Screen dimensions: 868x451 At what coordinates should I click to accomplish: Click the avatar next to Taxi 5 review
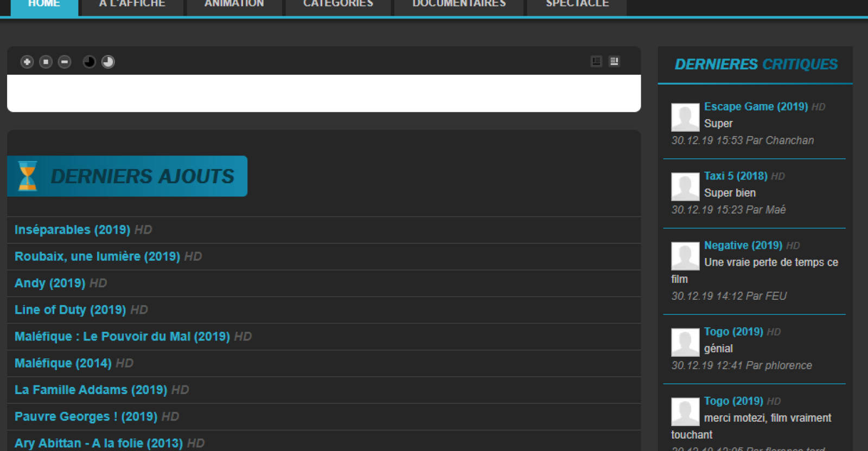pyautogui.click(x=685, y=186)
